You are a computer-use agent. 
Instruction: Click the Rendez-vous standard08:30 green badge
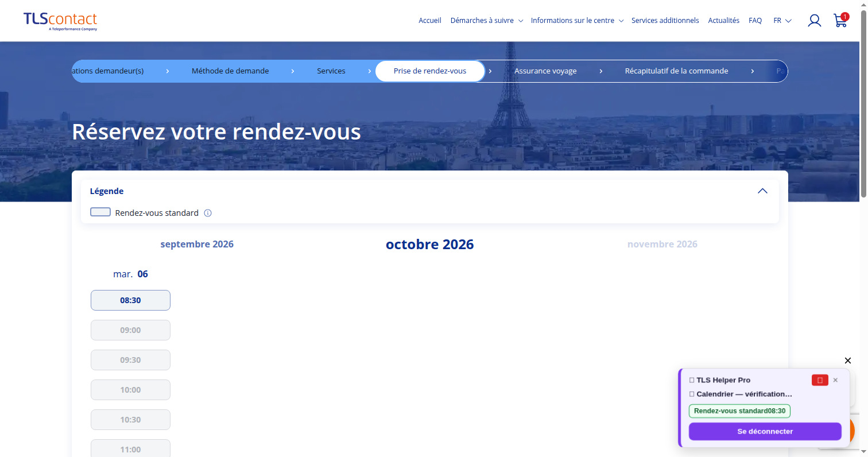(x=739, y=411)
